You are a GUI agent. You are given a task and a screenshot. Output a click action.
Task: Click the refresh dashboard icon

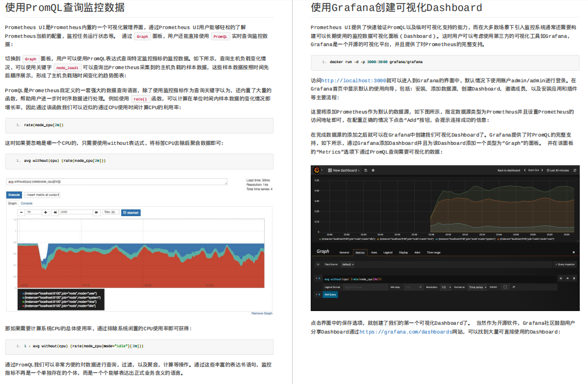coord(574,170)
